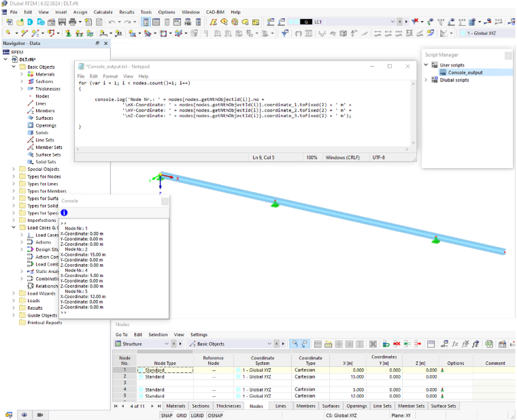Screen dimensions: 517x420
Task: Click the Undo arrow icon
Action: point(112,22)
